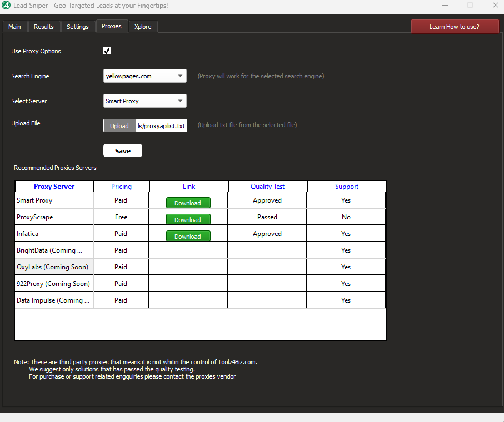
Task: Select the BrightData (Coming ... cell
Action: coord(54,250)
